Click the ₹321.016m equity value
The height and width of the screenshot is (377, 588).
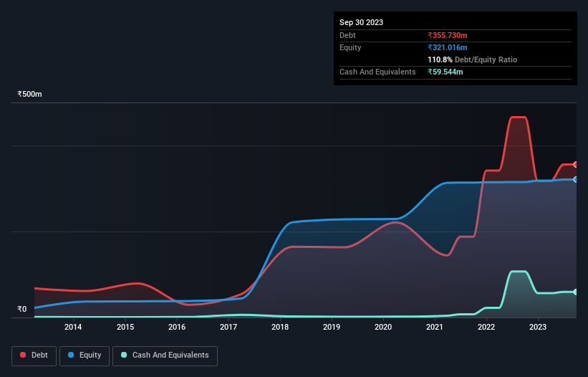point(448,47)
